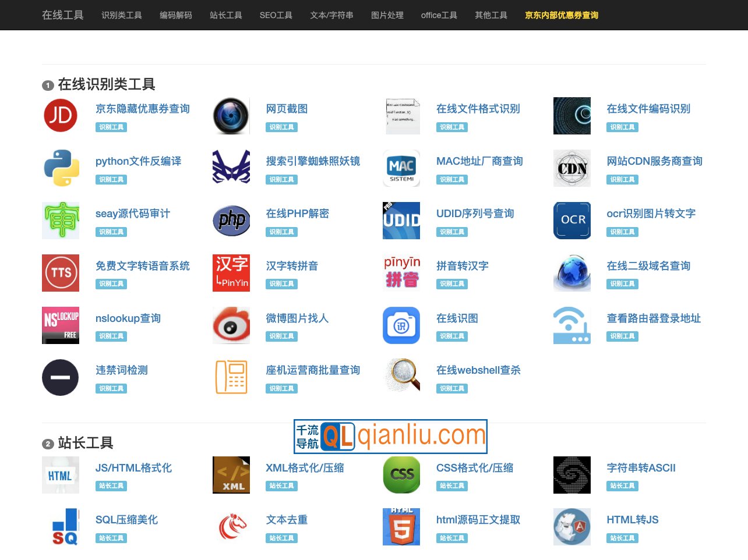Click the blue camera icon for 在线识图
The image size is (748, 560).
(401, 325)
